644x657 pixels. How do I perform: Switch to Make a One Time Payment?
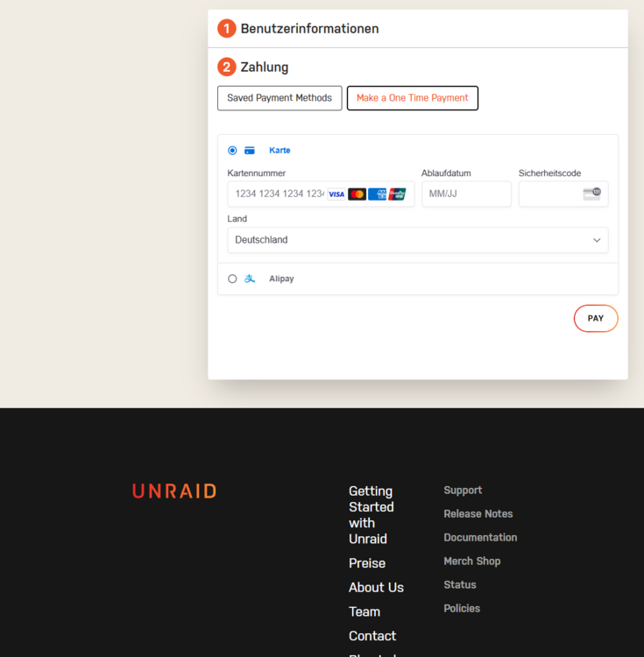413,98
